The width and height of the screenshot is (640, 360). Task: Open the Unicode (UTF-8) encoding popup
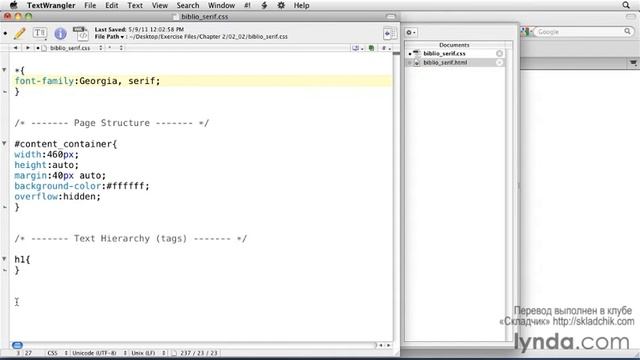99,353
